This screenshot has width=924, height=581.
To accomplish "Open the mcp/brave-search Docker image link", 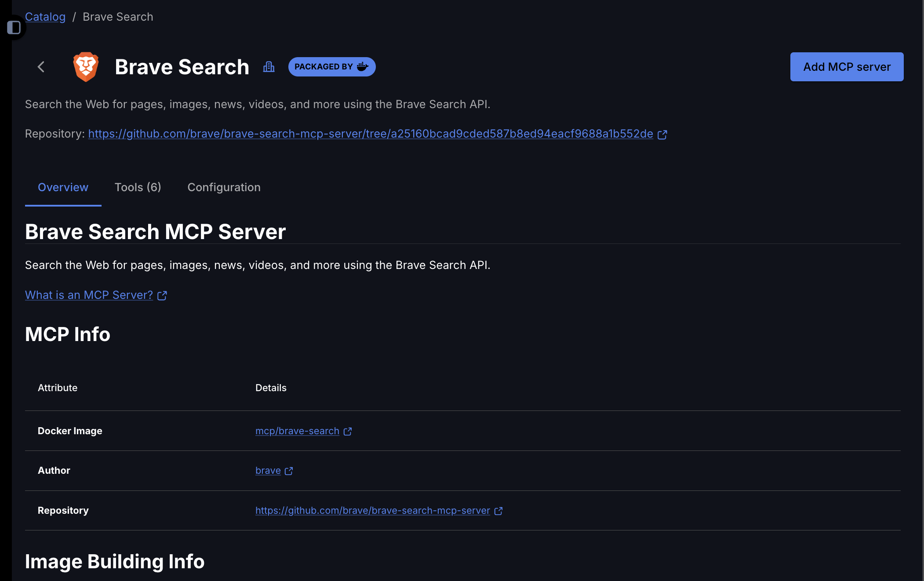I will [x=297, y=431].
